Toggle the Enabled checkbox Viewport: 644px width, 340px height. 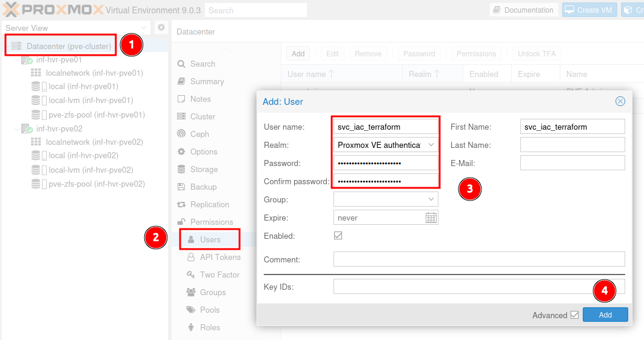(338, 236)
